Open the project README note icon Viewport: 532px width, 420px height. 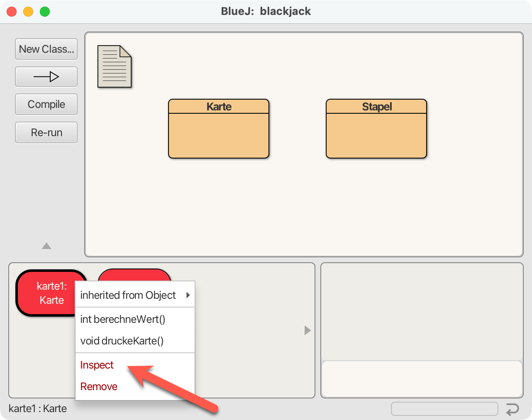(114, 66)
